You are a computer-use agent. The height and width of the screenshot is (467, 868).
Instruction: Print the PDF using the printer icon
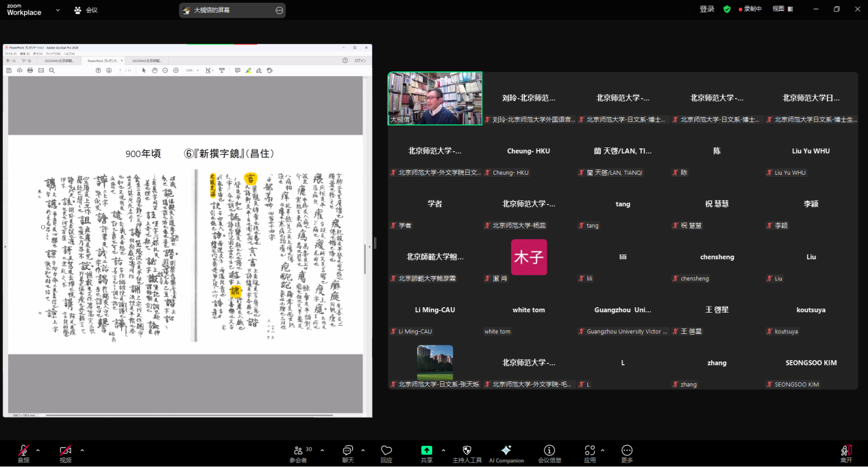(x=29, y=71)
